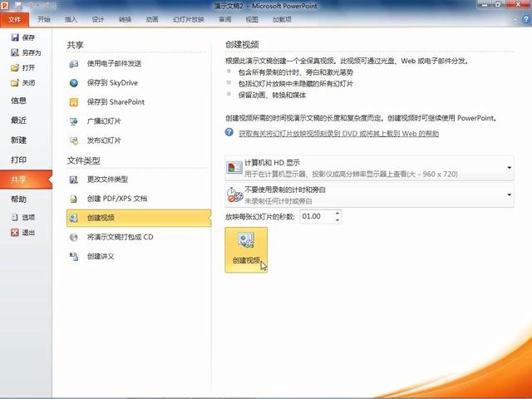Select the highlighted 创建视频 file type row
532x399 pixels.
(139, 218)
